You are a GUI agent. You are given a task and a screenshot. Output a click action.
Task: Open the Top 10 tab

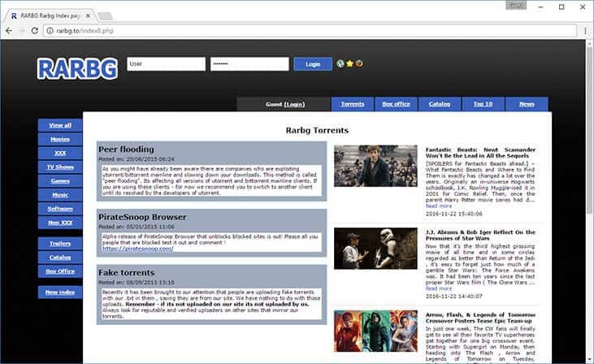pyautogui.click(x=483, y=104)
